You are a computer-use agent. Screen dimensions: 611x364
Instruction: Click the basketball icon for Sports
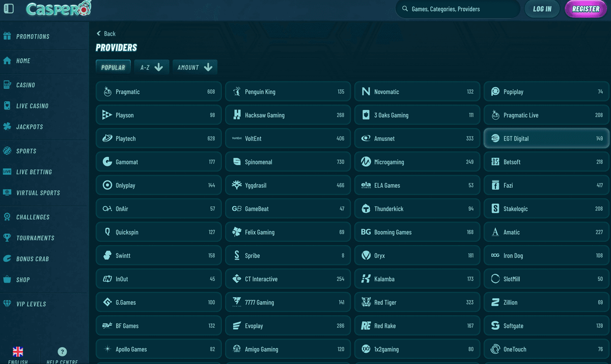click(x=7, y=151)
